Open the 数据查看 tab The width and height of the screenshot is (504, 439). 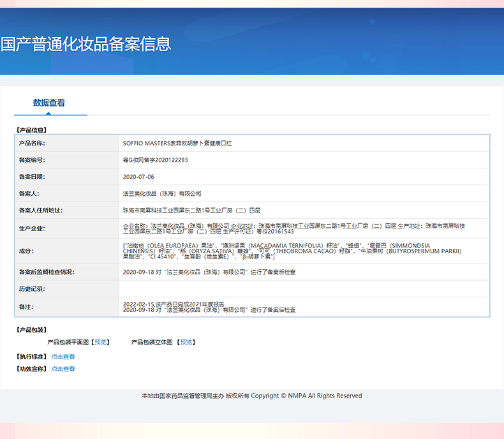click(x=49, y=103)
